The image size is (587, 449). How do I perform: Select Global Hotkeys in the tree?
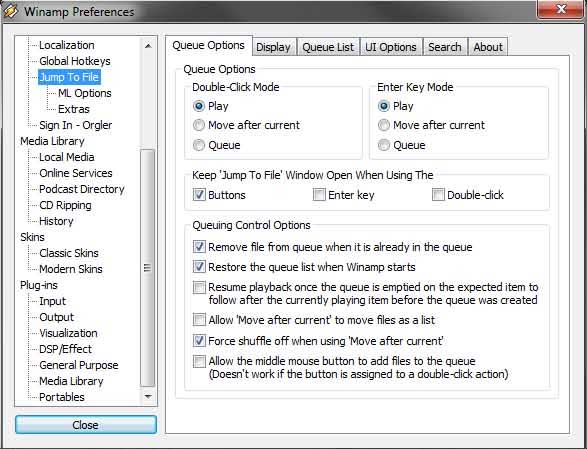74,61
